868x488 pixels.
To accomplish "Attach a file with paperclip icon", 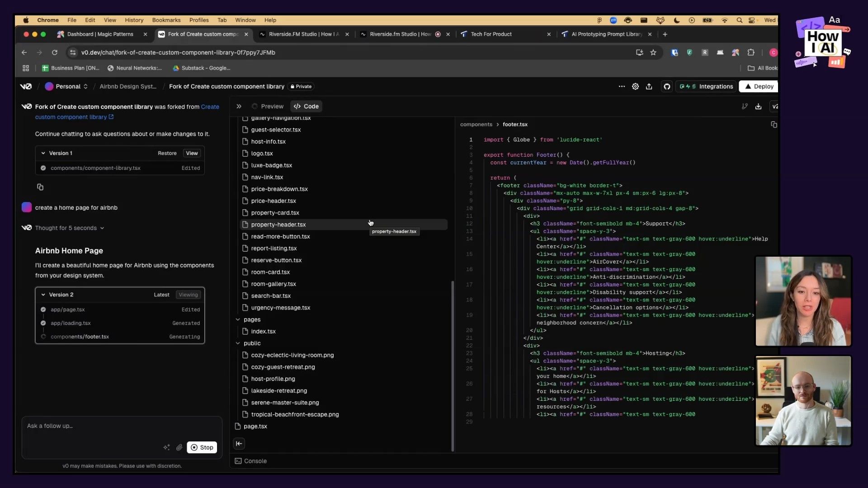I will pyautogui.click(x=179, y=447).
